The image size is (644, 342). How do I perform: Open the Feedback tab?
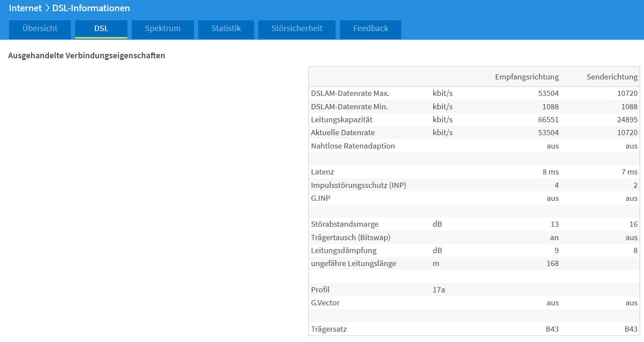click(x=371, y=29)
